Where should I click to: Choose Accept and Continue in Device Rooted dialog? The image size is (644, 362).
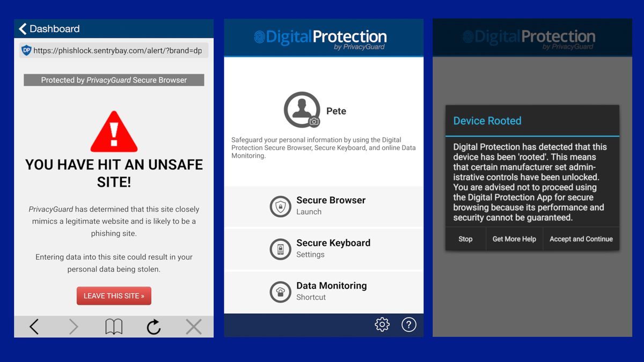coord(581,239)
